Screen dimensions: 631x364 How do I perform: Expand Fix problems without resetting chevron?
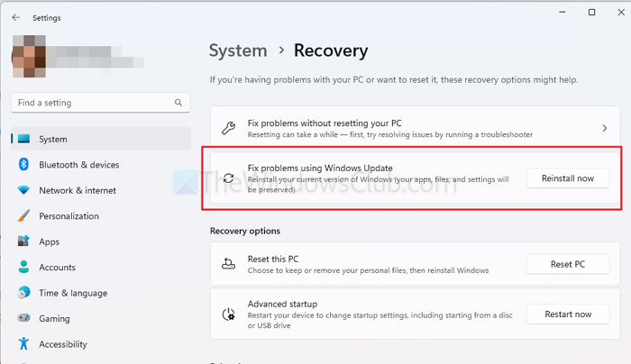tap(604, 128)
